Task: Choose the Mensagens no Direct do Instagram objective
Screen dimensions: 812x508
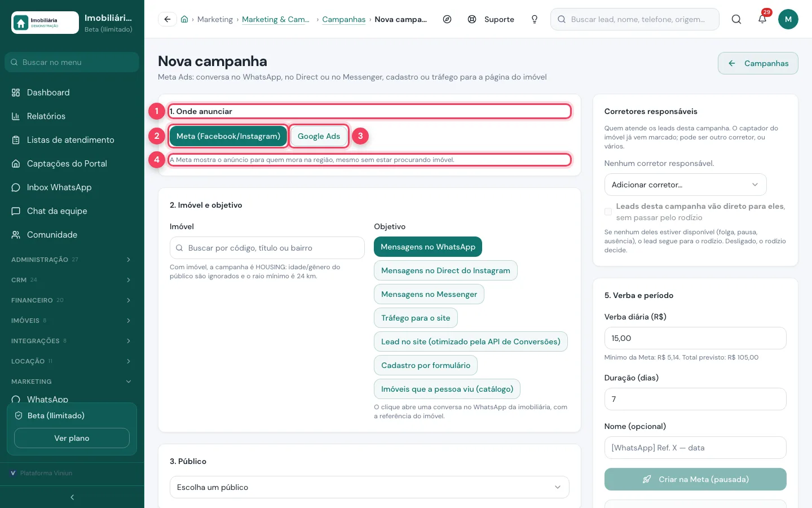Action: pyautogui.click(x=445, y=270)
